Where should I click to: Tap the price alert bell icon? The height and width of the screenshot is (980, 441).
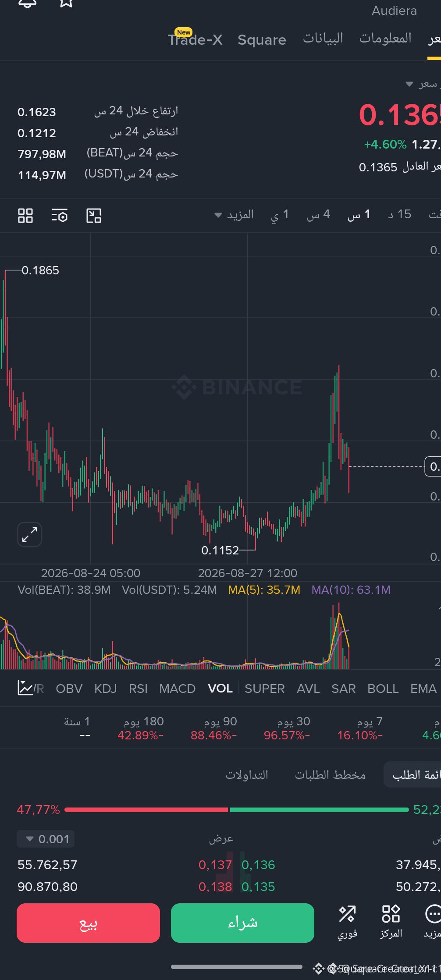27,4
